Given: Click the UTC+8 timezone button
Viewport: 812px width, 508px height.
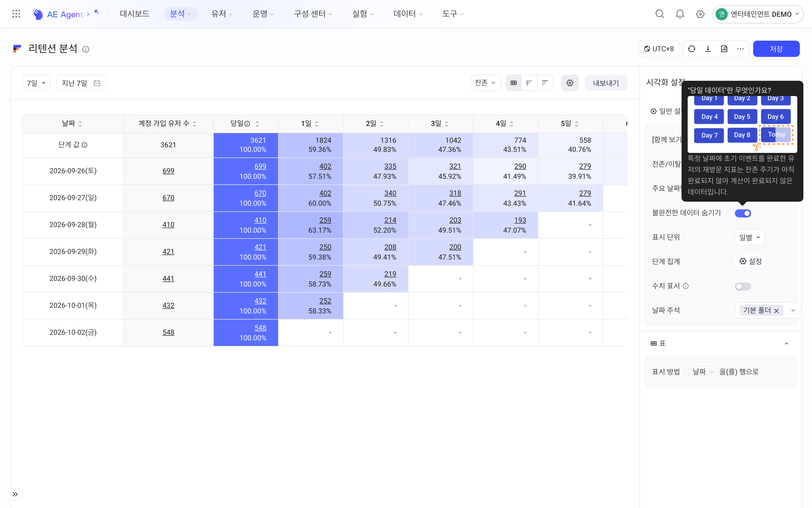Looking at the screenshot, I should [659, 49].
